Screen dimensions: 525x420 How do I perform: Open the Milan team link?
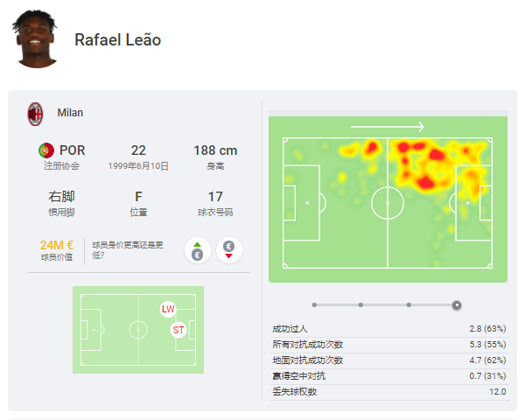(x=70, y=113)
